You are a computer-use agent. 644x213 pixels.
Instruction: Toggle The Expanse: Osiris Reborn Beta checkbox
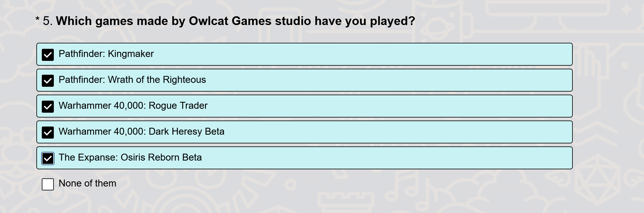click(48, 158)
